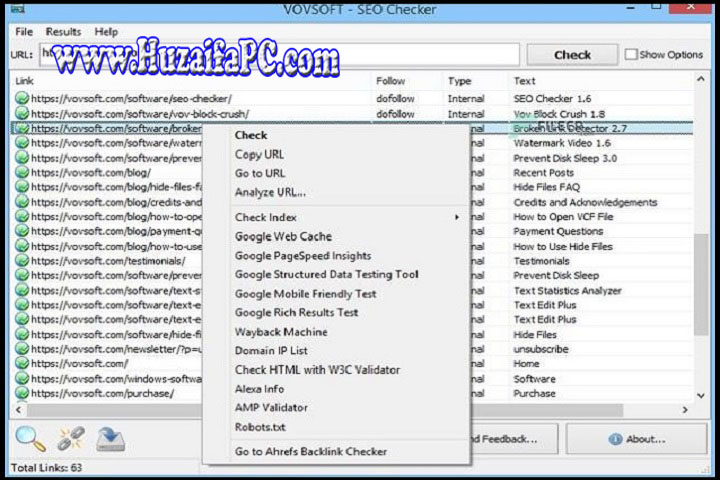Open the Help menu
The width and height of the screenshot is (720, 480).
(x=106, y=32)
